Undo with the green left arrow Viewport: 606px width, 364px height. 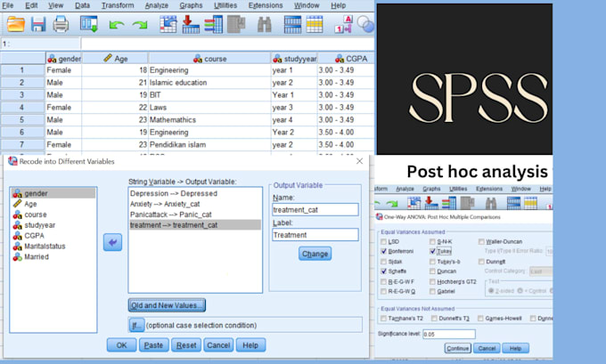117,25
